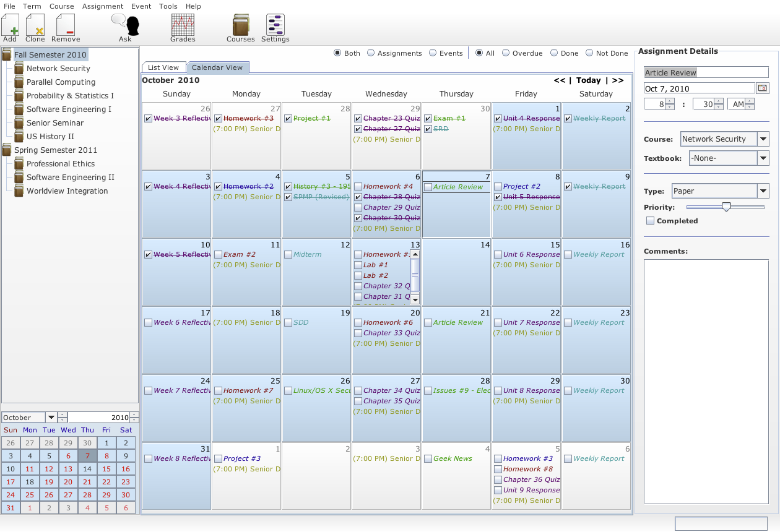Open the Course dropdown showing Network Security

coord(763,139)
